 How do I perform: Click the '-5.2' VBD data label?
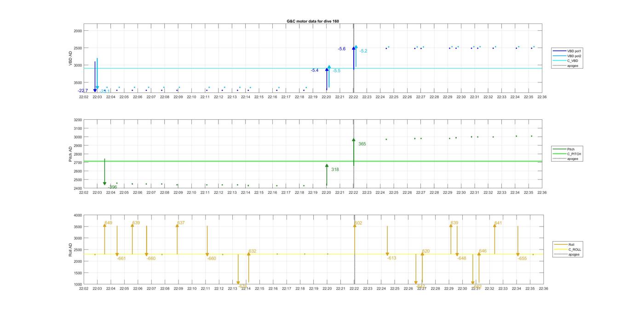tap(363, 51)
